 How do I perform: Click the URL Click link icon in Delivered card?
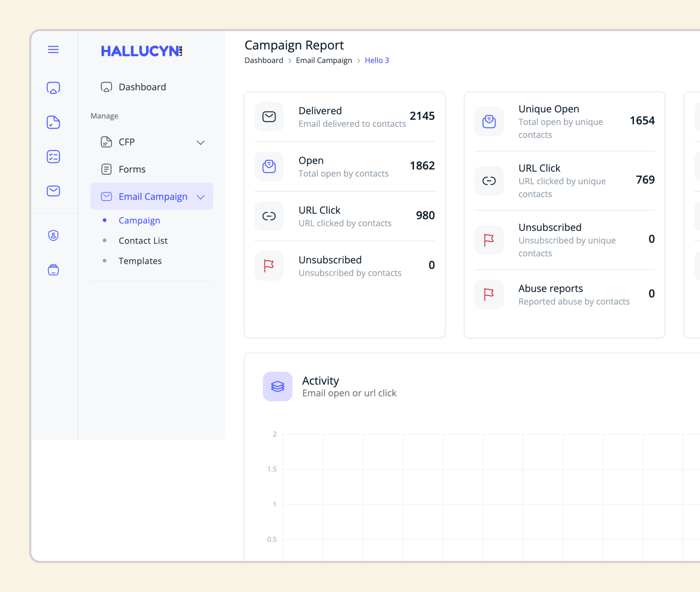[x=269, y=216]
